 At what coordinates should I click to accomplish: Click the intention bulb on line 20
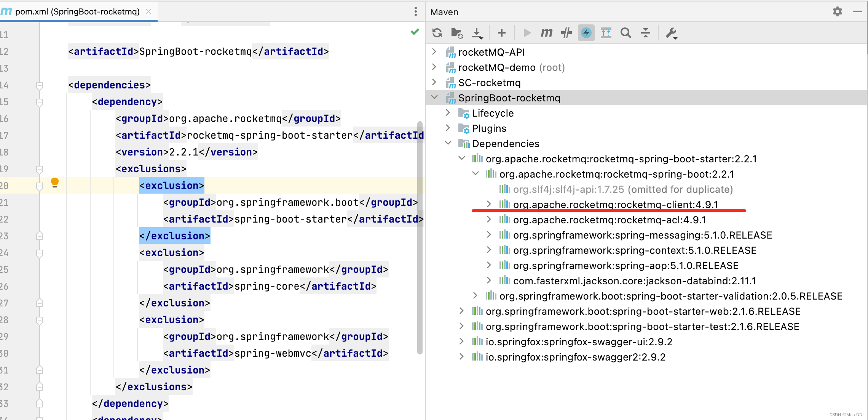(x=55, y=183)
